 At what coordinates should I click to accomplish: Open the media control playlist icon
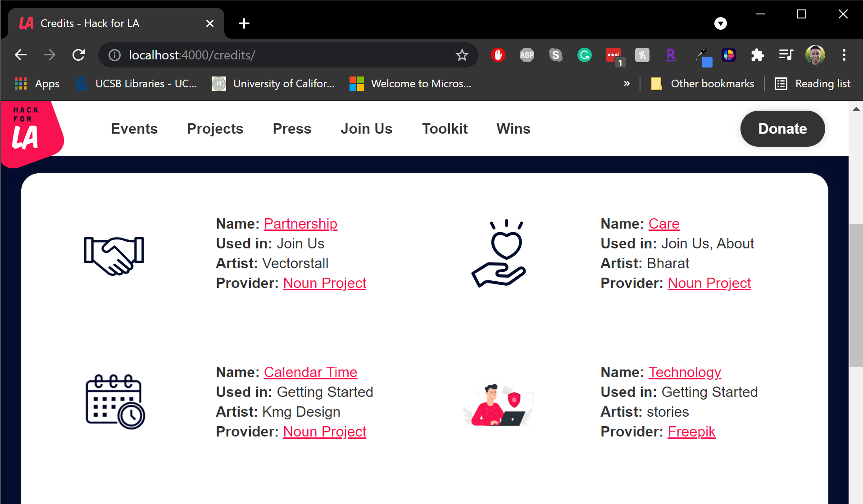coord(786,55)
